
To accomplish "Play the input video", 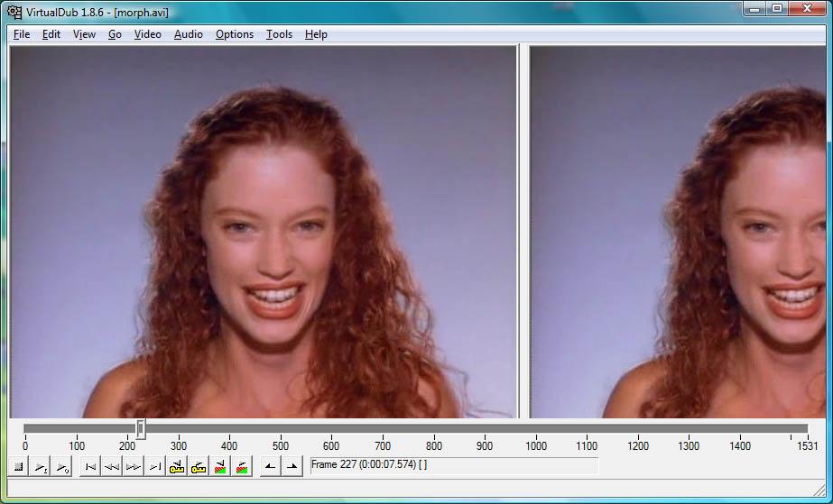I will click(x=41, y=467).
